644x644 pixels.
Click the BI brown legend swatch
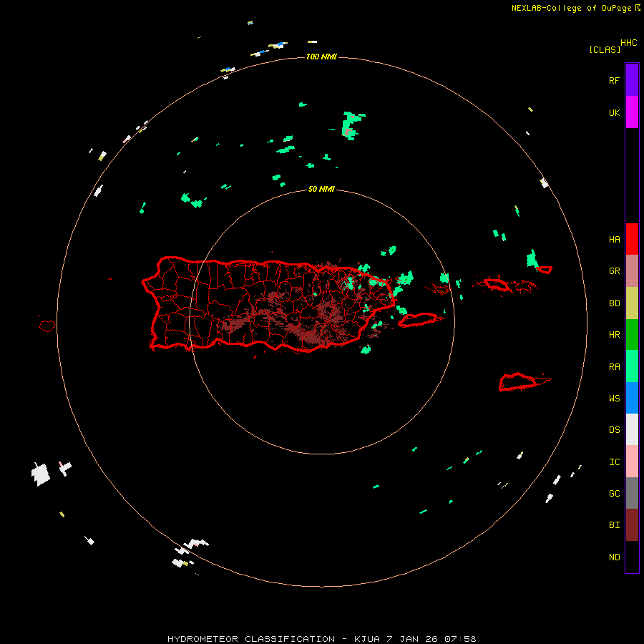(x=632, y=525)
